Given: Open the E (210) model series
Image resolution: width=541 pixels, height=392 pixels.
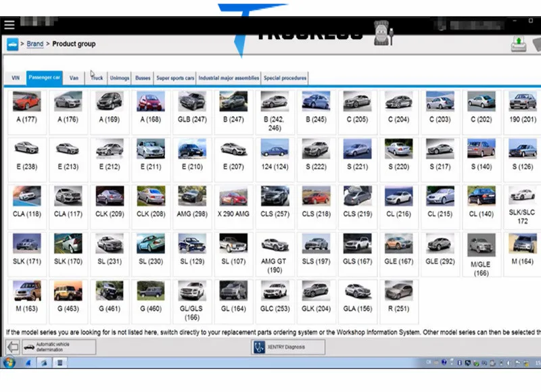Looking at the screenshot, I should pos(192,159).
